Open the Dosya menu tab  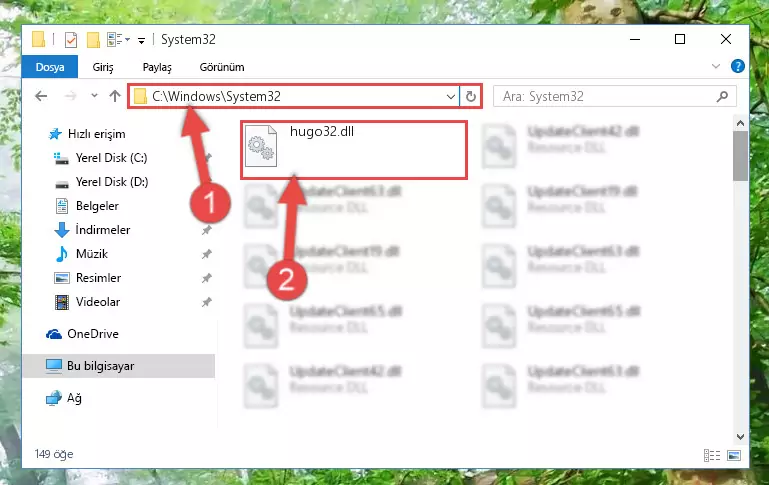coord(50,67)
